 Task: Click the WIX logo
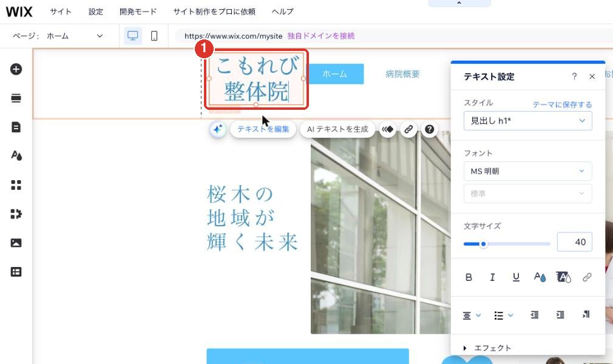click(x=19, y=12)
